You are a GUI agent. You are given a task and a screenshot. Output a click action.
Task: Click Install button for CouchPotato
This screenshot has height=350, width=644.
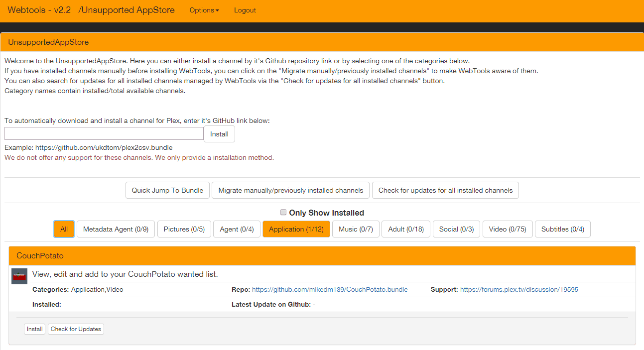(34, 329)
